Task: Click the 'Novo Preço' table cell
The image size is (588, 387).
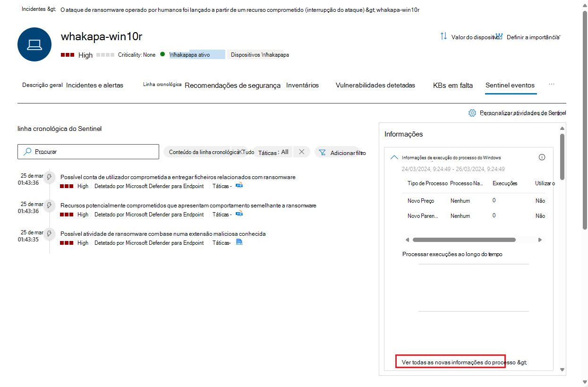Action: (x=421, y=201)
